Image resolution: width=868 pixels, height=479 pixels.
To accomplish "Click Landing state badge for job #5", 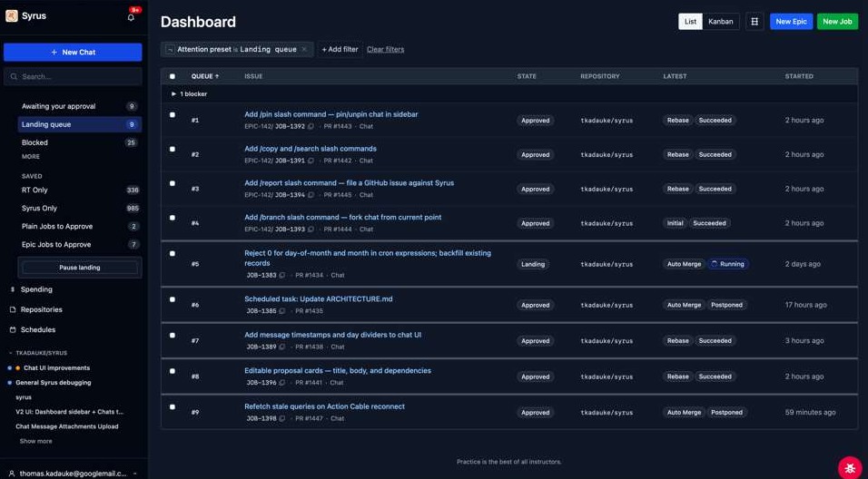I will point(533,264).
